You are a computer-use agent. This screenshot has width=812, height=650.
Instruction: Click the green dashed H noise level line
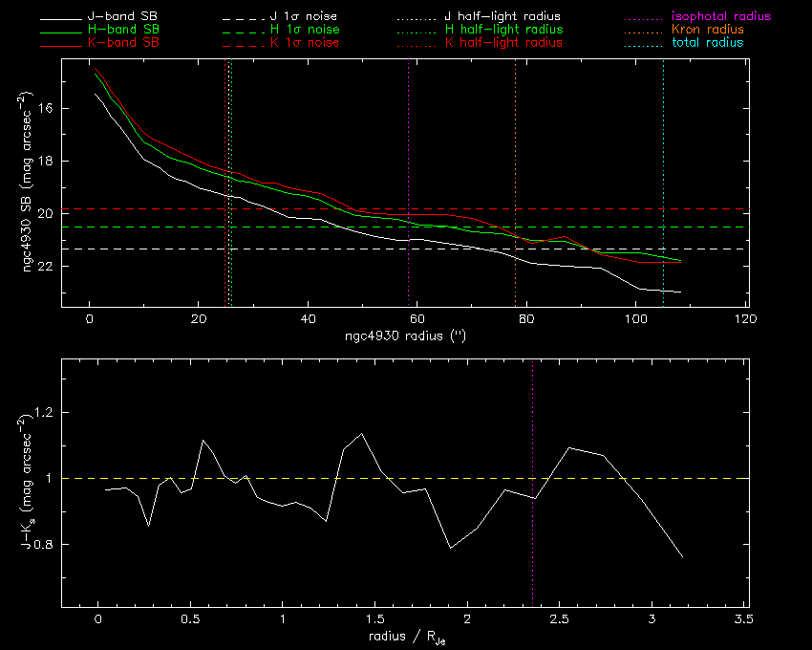(x=405, y=227)
